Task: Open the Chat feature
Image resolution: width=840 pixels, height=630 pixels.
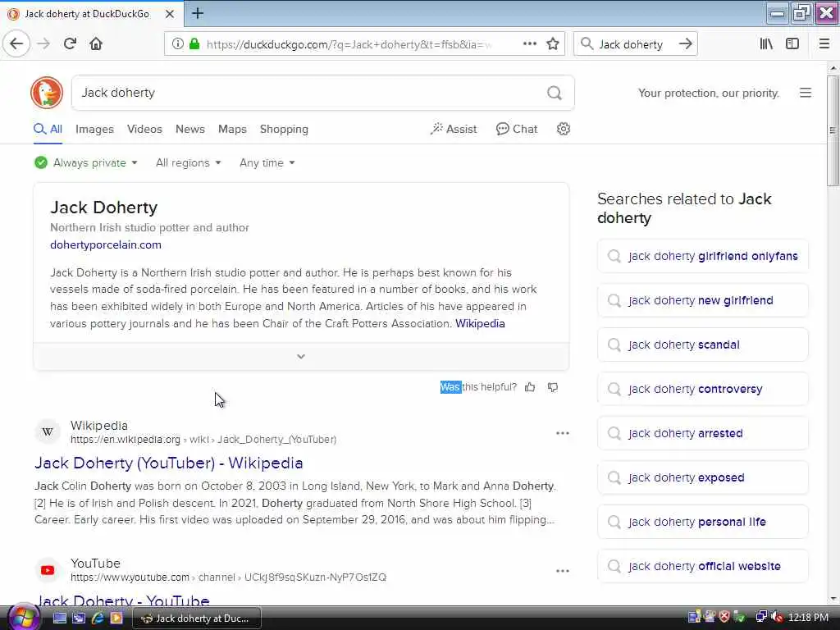Action: [x=517, y=129]
